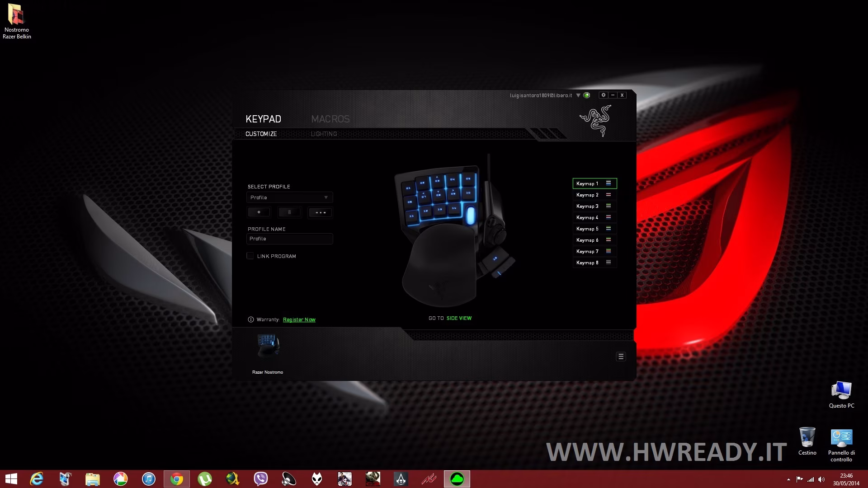Open the Synapse settings gear

[603, 95]
